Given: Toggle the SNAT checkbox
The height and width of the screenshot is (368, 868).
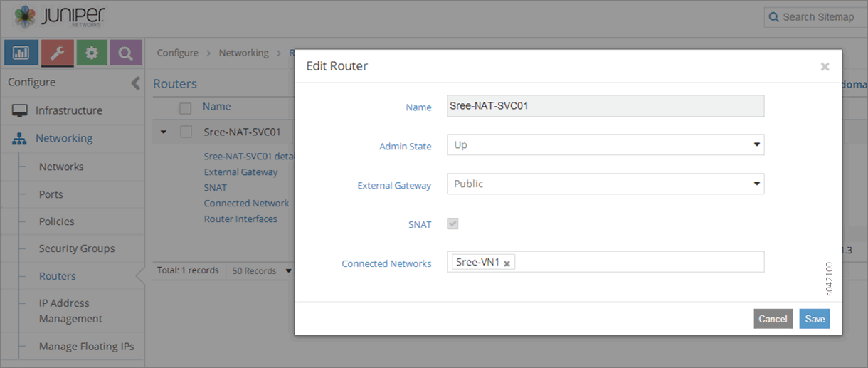Looking at the screenshot, I should click(452, 224).
